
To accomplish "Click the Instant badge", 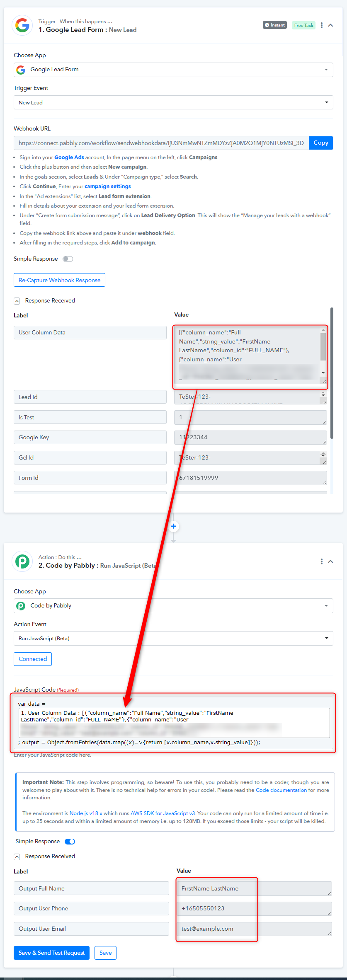I will tap(274, 25).
